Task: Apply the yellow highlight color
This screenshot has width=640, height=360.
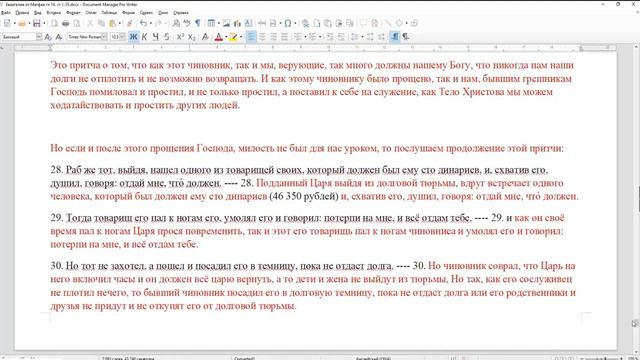Action: [x=233, y=37]
